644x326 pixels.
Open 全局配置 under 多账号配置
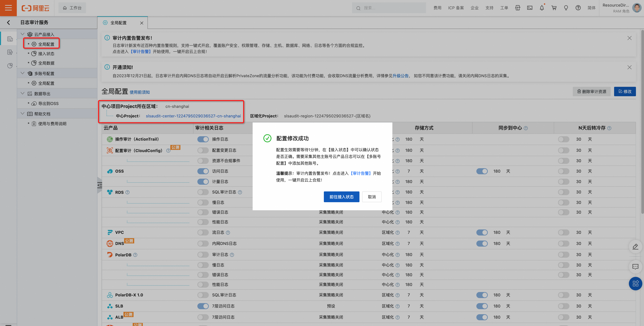46,83
